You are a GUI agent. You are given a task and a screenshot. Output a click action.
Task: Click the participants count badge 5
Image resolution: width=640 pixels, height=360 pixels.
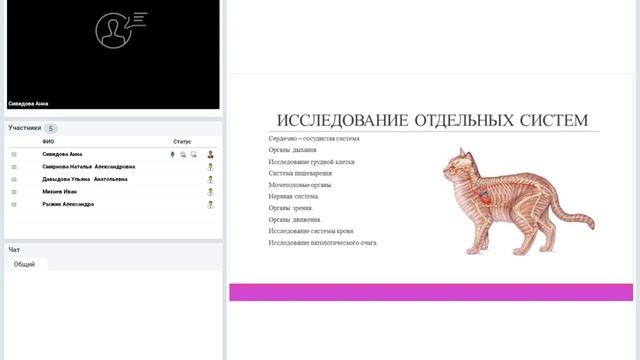51,128
